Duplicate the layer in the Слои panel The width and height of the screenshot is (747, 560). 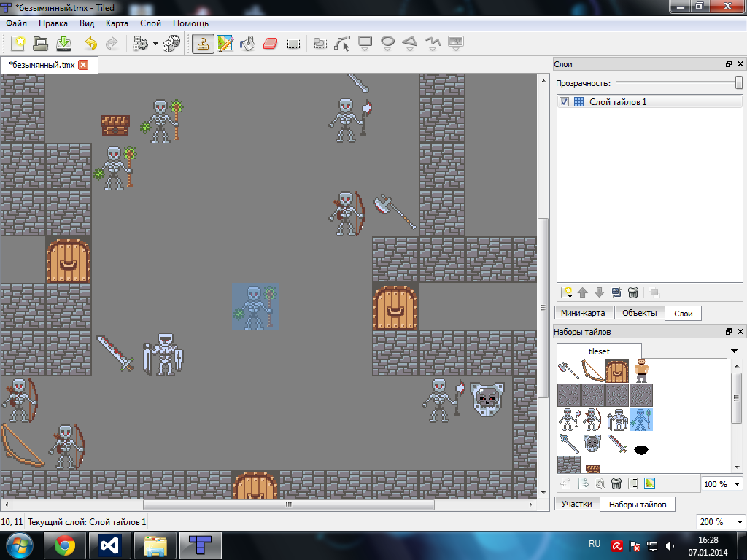616,292
